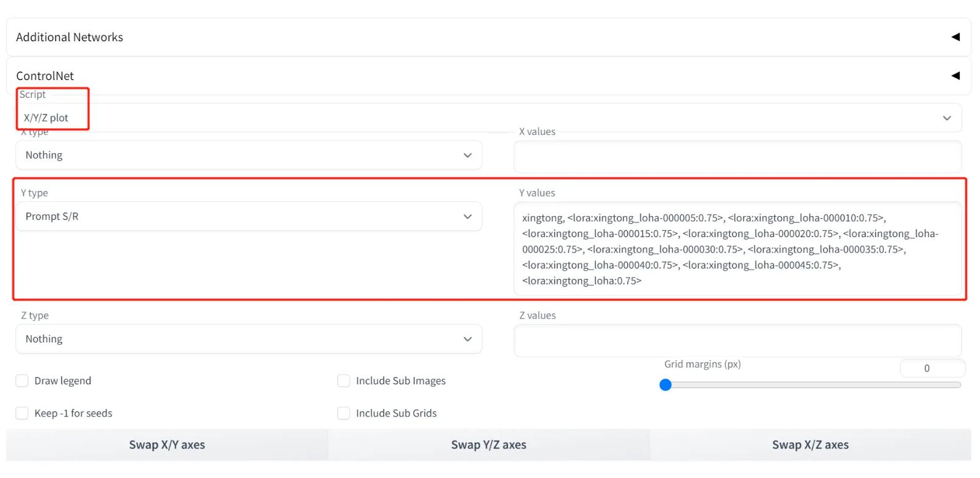Open the Z type dropdown
This screenshot has width=980, height=478.
tap(249, 339)
